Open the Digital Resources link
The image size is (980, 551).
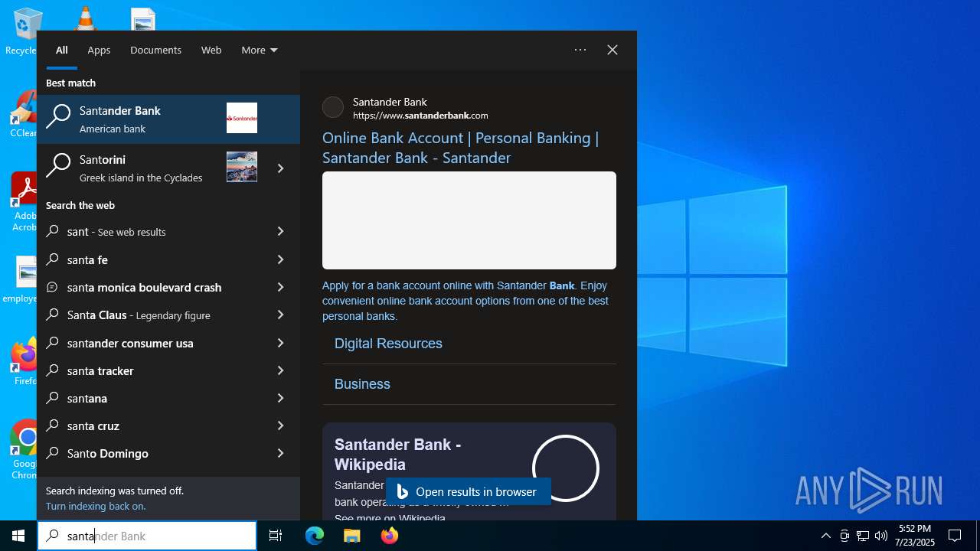(x=388, y=344)
